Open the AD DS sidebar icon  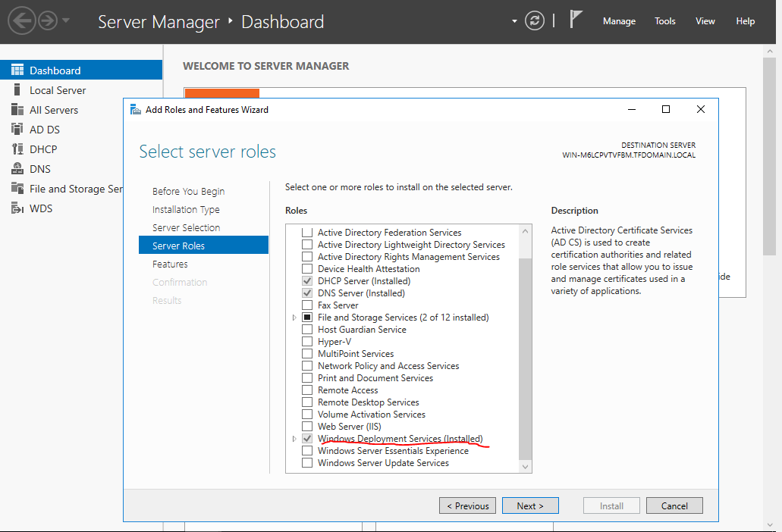(17, 130)
